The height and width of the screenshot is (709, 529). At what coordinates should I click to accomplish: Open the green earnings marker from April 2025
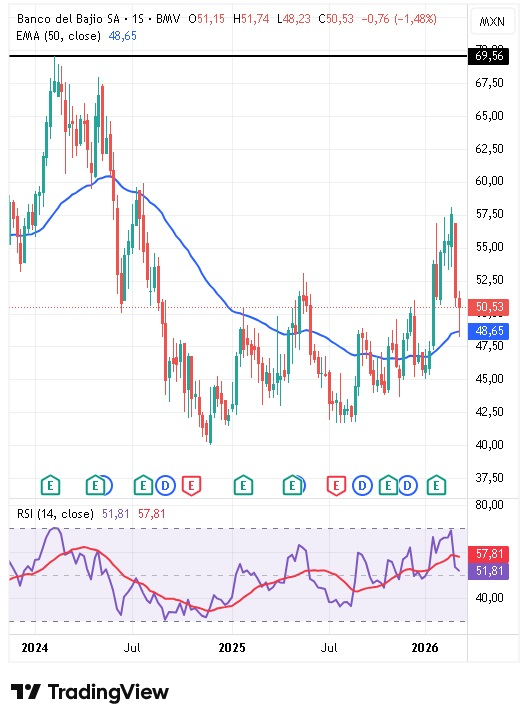tap(292, 486)
